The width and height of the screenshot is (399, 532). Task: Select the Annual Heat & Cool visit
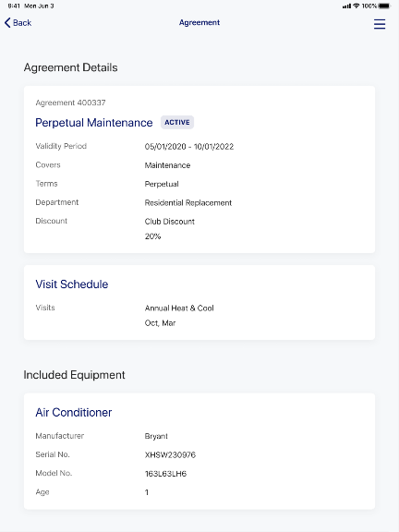[179, 308]
